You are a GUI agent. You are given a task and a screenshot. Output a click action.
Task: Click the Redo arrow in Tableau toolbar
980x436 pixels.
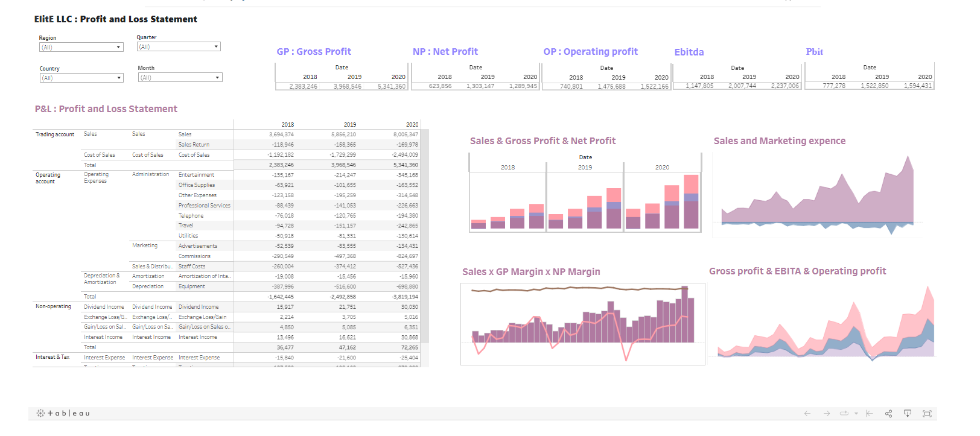(827, 413)
